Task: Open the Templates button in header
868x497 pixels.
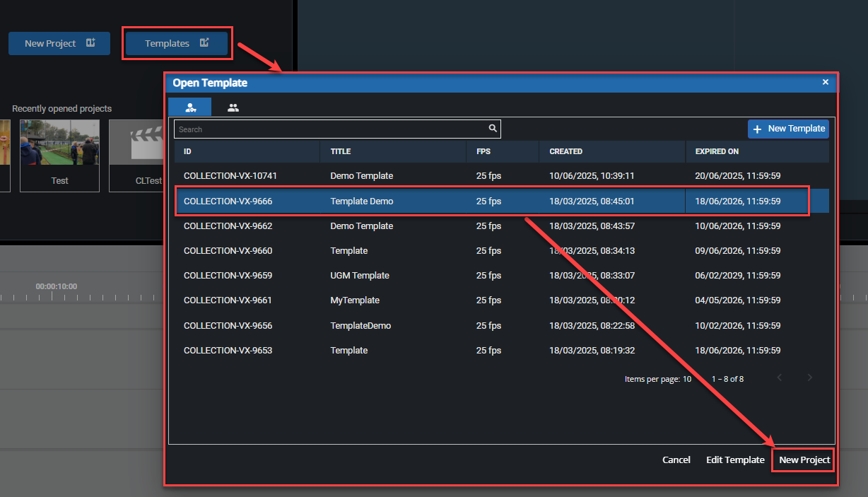Action: pos(177,44)
